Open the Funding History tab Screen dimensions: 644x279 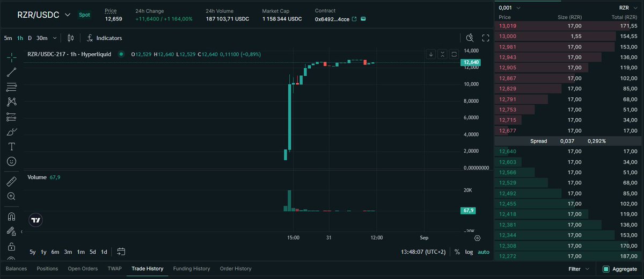pos(192,268)
